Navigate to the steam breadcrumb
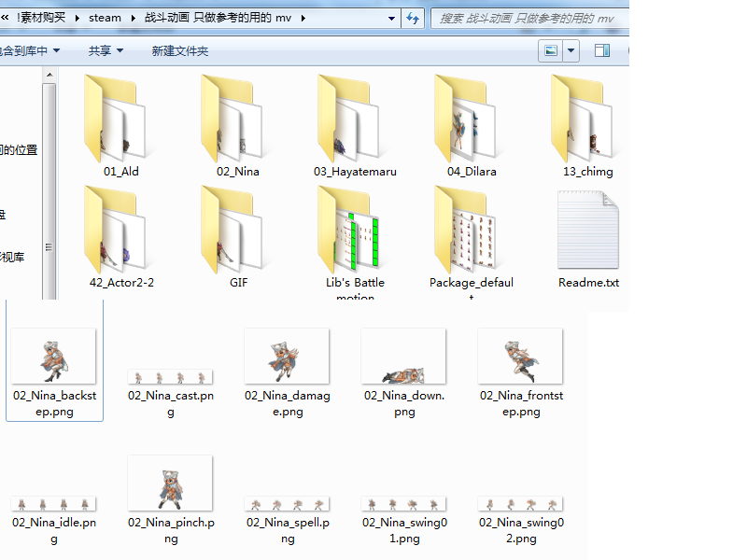This screenshot has width=747, height=560. tap(105, 18)
